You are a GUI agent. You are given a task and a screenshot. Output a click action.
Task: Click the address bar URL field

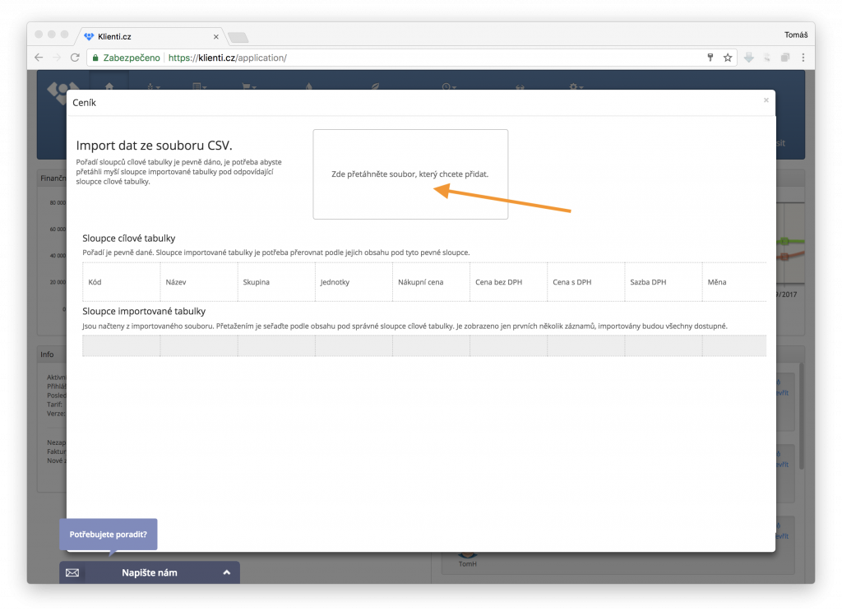click(x=411, y=58)
